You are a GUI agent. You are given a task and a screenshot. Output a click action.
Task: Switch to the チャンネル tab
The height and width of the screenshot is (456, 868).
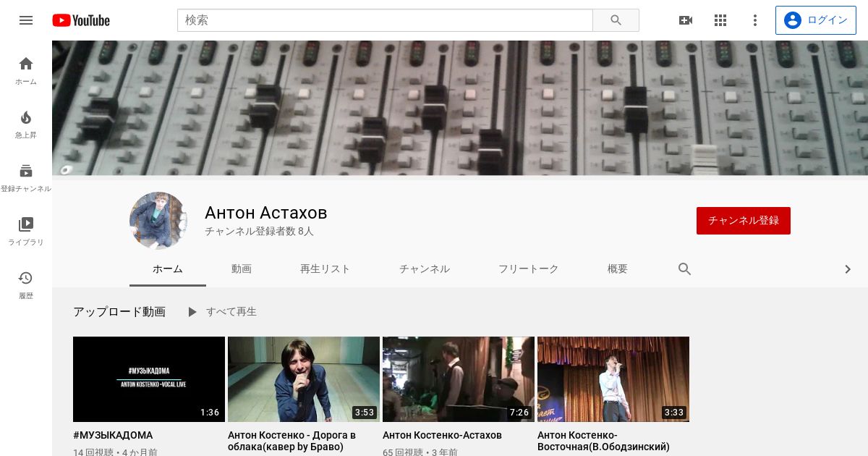[x=425, y=269]
